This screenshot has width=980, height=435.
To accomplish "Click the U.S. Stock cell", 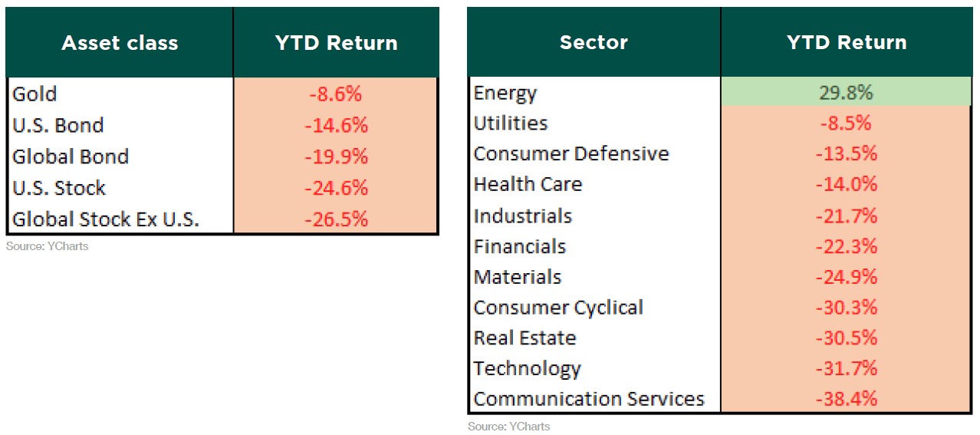I will click(x=59, y=188).
